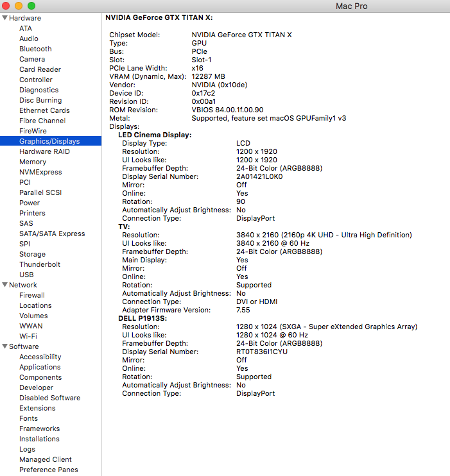Open Developer information
The height and width of the screenshot is (476, 450).
pos(36,387)
